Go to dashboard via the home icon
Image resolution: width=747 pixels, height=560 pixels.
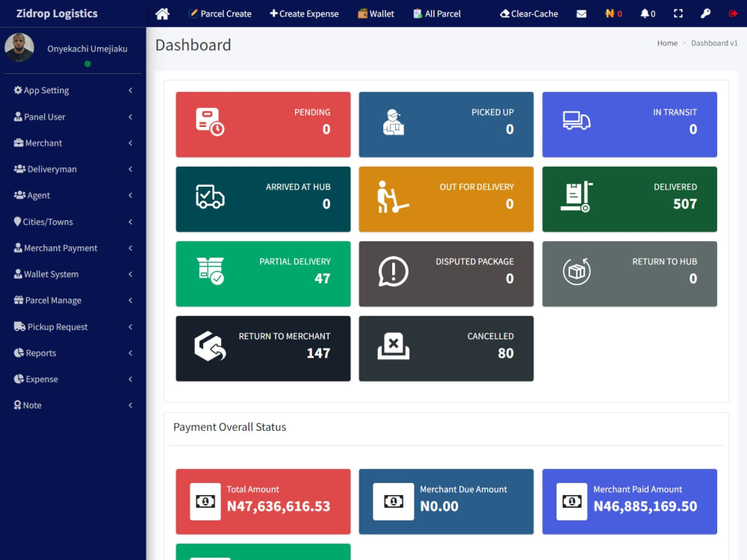(x=162, y=13)
